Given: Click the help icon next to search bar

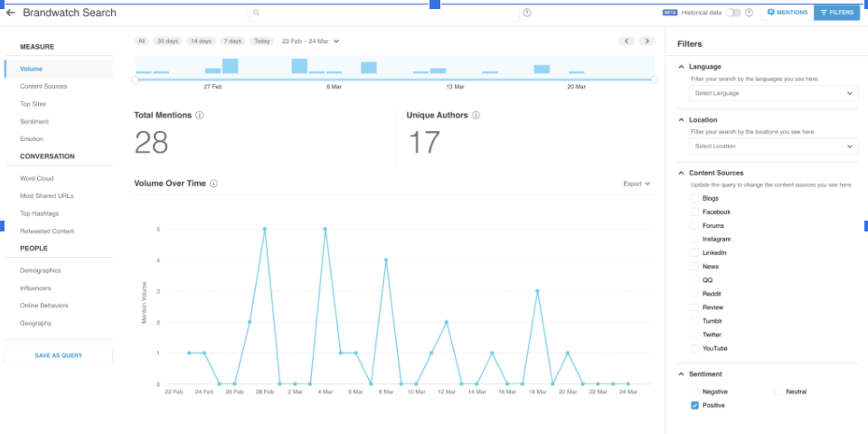Looking at the screenshot, I should (527, 13).
